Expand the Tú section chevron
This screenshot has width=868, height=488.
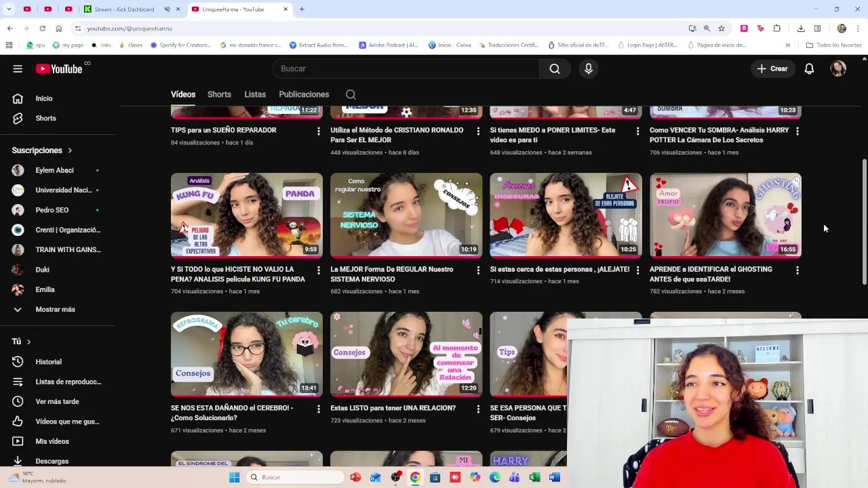pyautogui.click(x=28, y=342)
